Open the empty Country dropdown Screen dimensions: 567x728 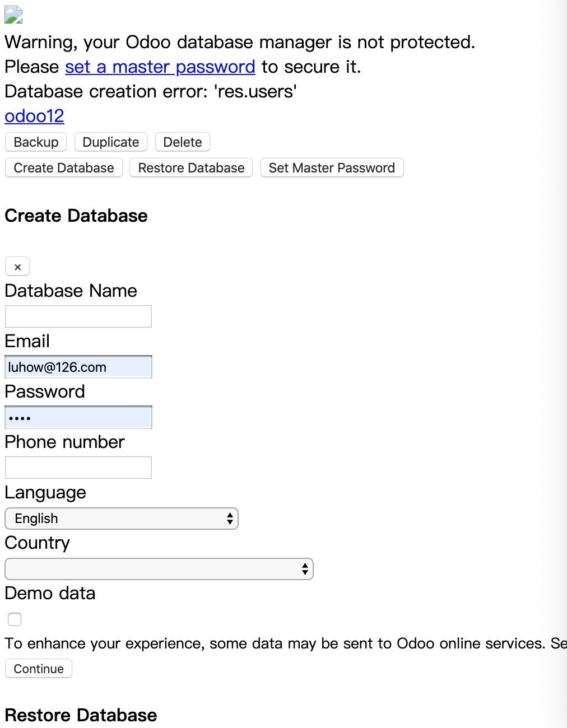[159, 569]
